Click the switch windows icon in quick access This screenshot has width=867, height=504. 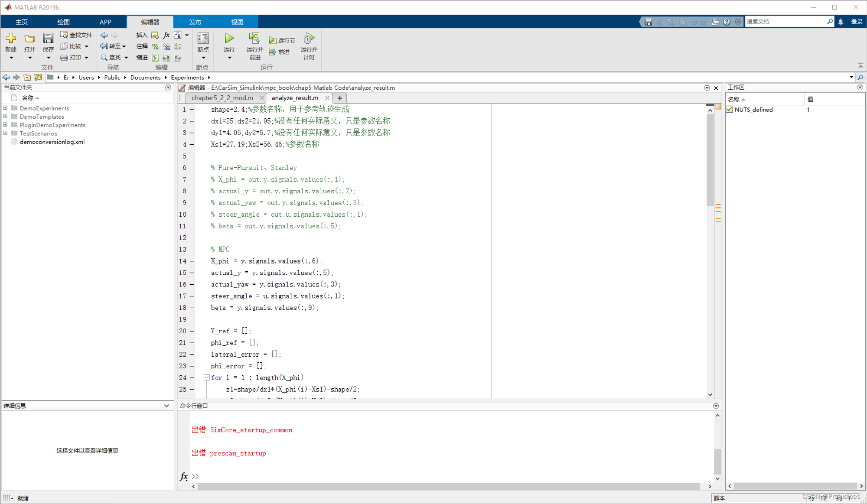[x=715, y=22]
